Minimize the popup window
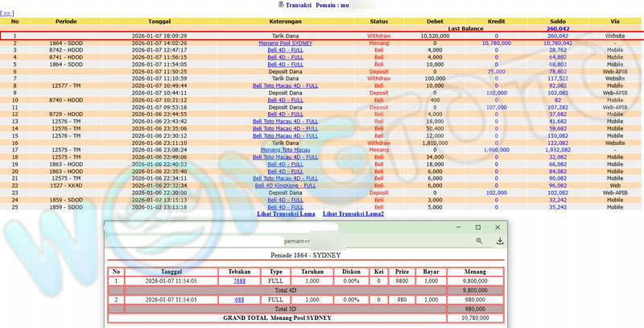Screen dimensions: 644x328 point(456,228)
